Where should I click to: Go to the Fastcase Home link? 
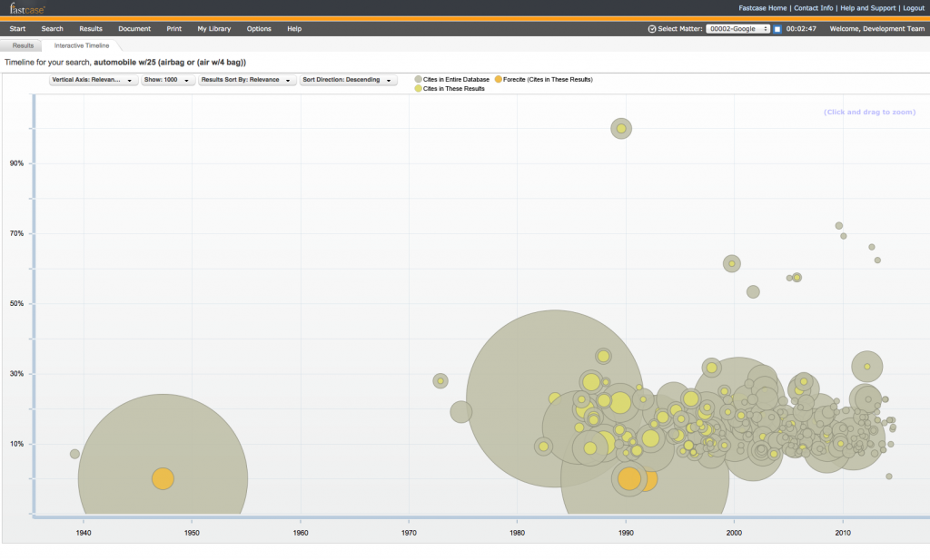coord(763,7)
